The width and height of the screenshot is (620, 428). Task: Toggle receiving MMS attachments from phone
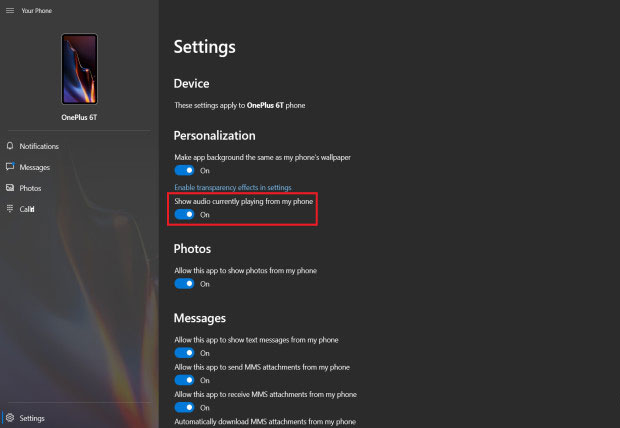(184, 407)
